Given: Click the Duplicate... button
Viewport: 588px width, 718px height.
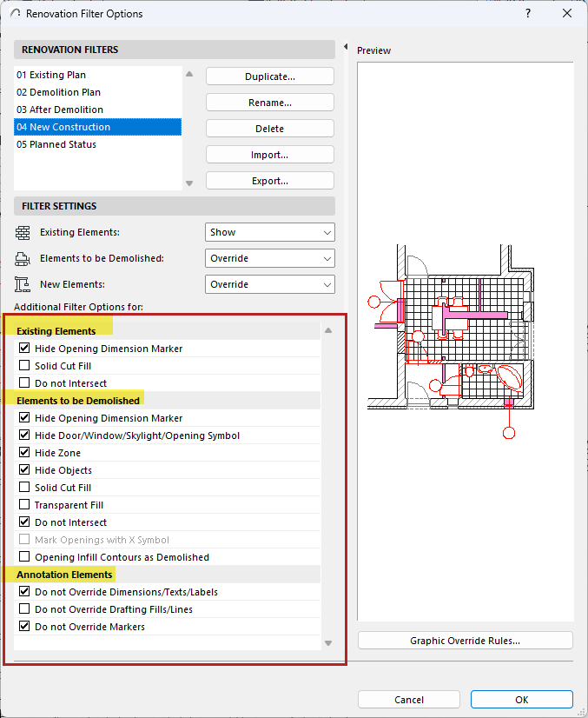Looking at the screenshot, I should tap(270, 76).
